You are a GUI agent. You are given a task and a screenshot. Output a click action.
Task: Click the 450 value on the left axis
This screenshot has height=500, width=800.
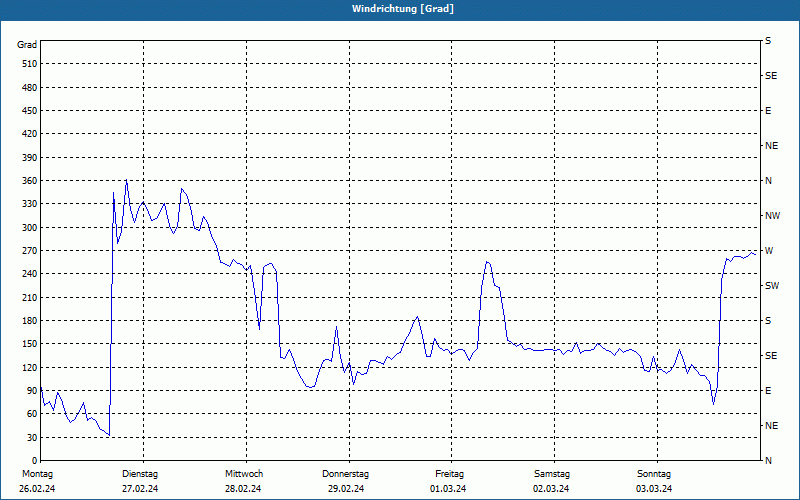tap(30, 111)
